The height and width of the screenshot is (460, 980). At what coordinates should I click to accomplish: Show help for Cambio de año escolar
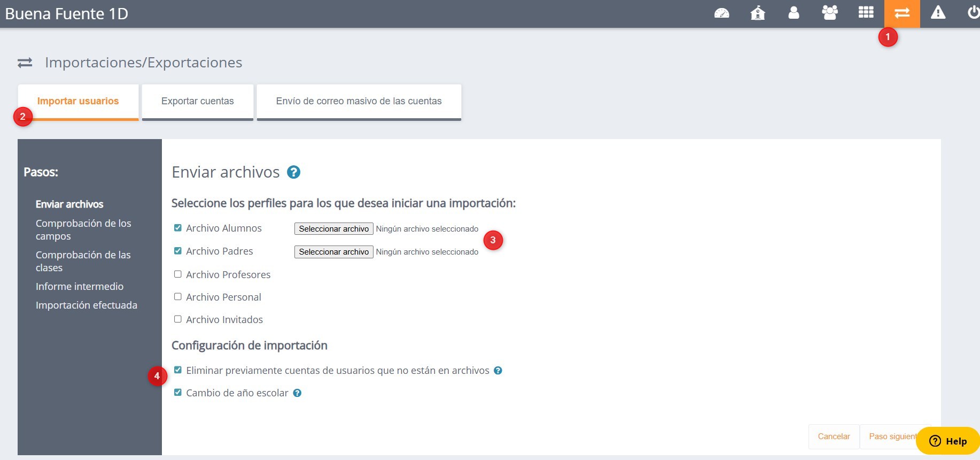[297, 393]
